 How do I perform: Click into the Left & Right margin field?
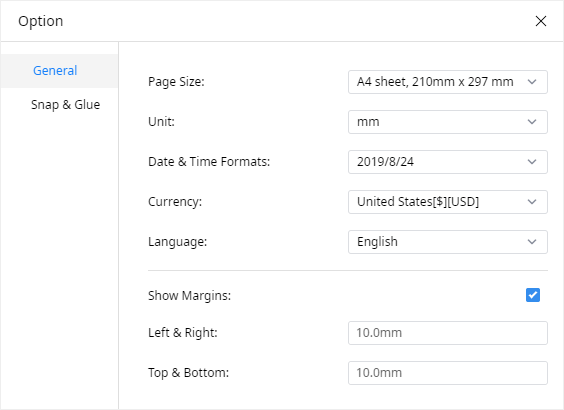(448, 333)
